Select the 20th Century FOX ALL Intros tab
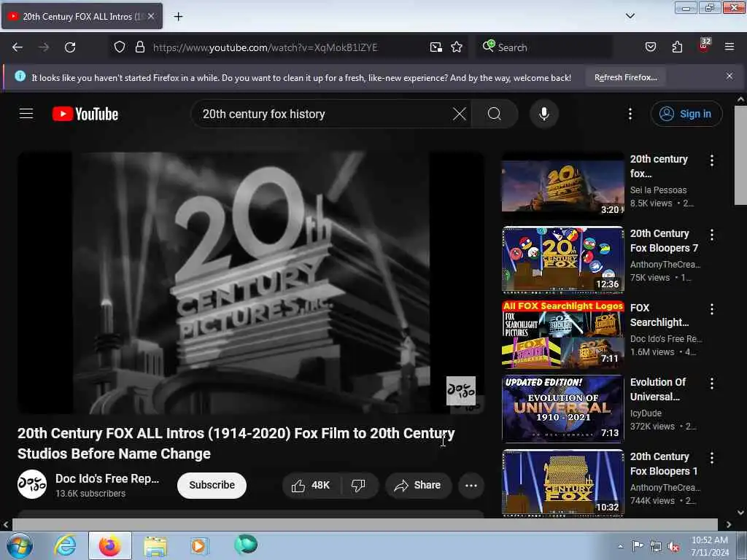 tap(82, 16)
